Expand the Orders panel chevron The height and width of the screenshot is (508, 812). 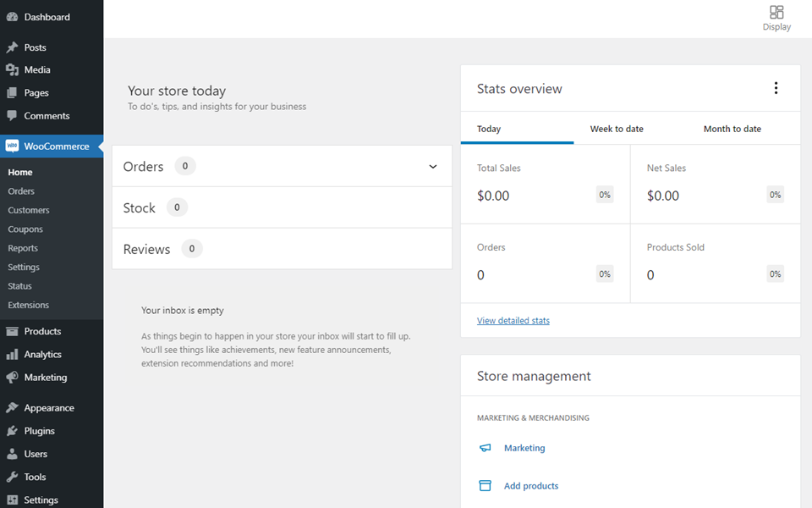click(x=433, y=167)
